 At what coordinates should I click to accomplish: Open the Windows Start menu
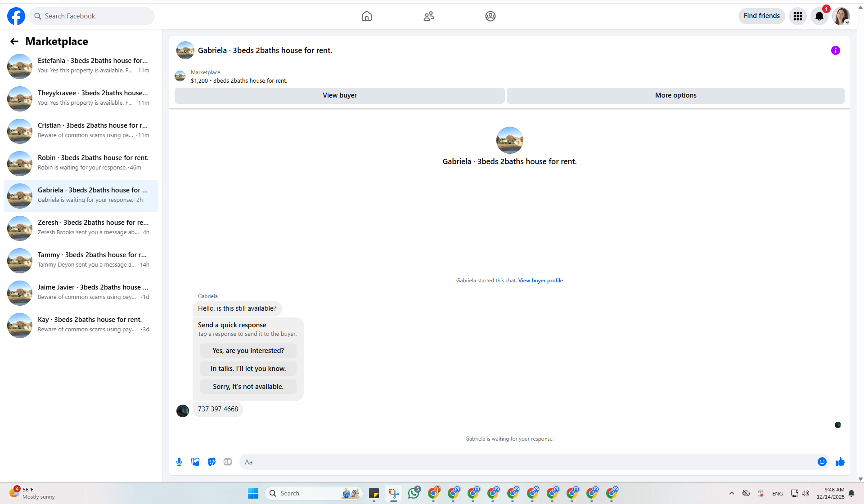click(253, 493)
